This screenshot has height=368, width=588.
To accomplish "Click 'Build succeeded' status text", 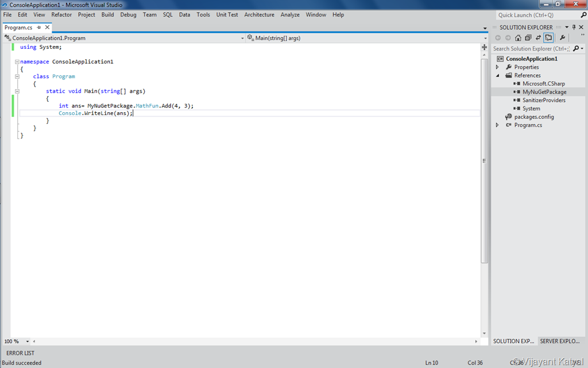I will (x=22, y=363).
